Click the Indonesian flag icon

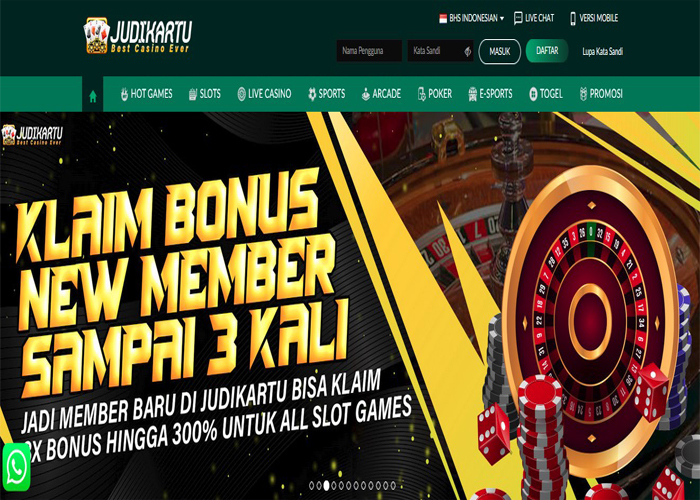[443, 18]
